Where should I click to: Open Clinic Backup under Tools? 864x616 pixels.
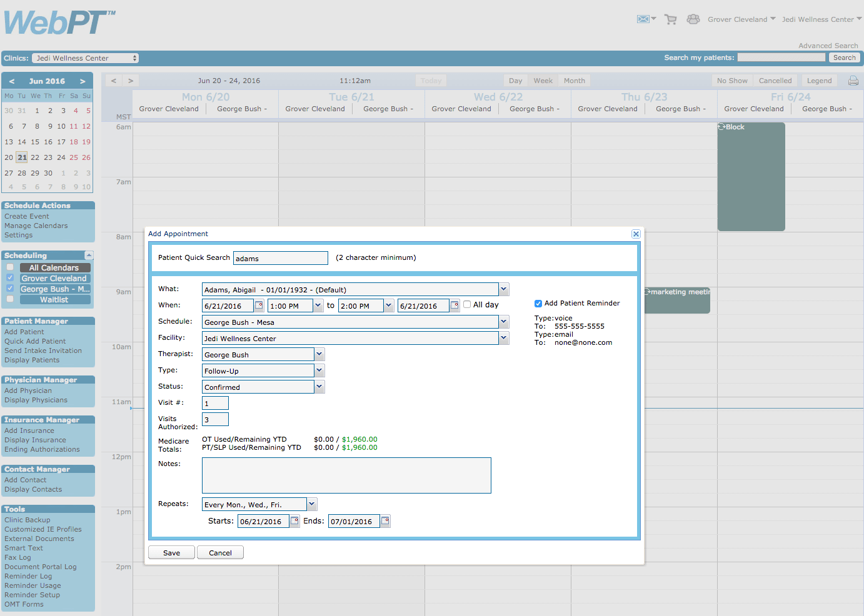tap(27, 520)
